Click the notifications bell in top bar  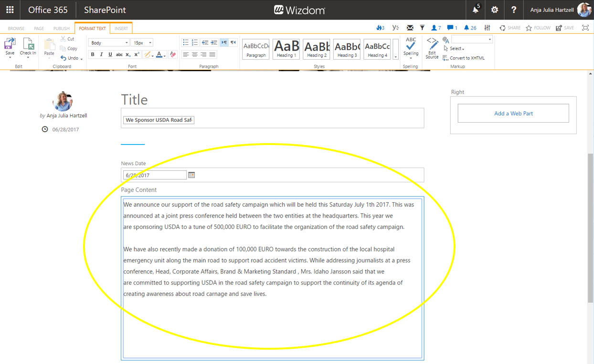click(476, 10)
